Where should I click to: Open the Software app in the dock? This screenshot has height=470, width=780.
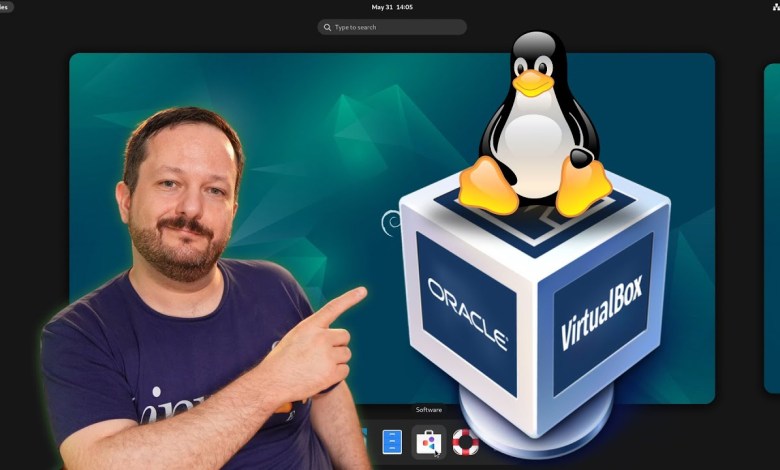click(428, 442)
